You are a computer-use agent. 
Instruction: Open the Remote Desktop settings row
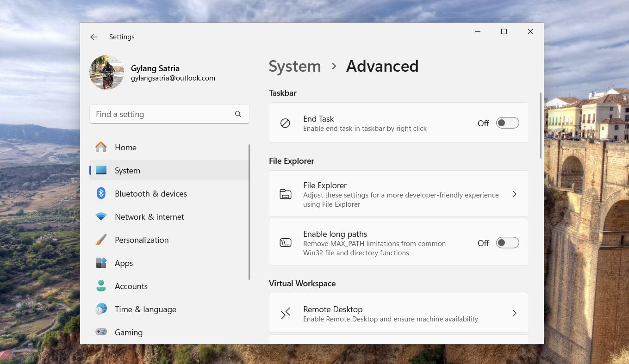coord(399,314)
